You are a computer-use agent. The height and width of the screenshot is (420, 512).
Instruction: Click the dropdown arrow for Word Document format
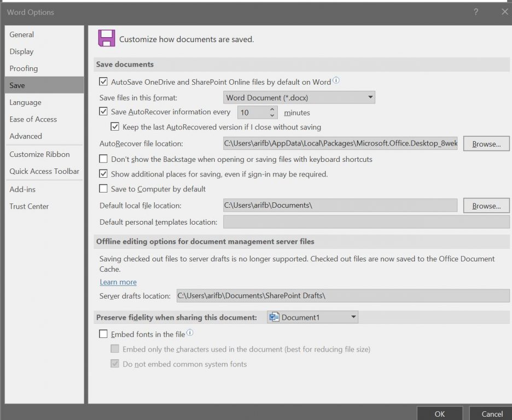coord(370,97)
